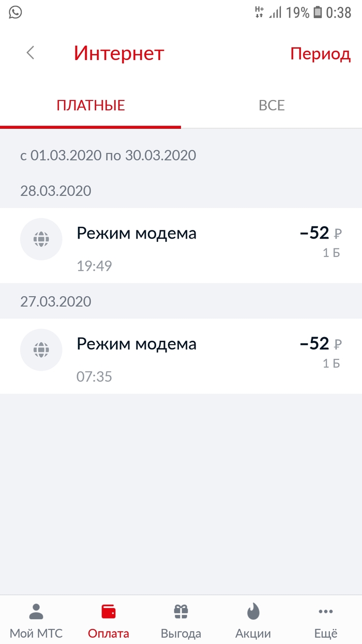Open the Выгода gift icon

pyautogui.click(x=180, y=610)
